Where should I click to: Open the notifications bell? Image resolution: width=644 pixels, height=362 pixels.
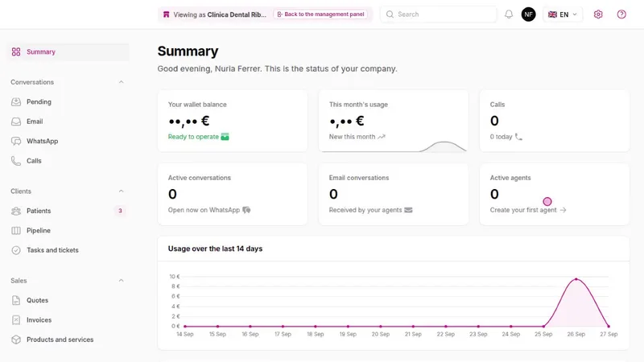[509, 14]
